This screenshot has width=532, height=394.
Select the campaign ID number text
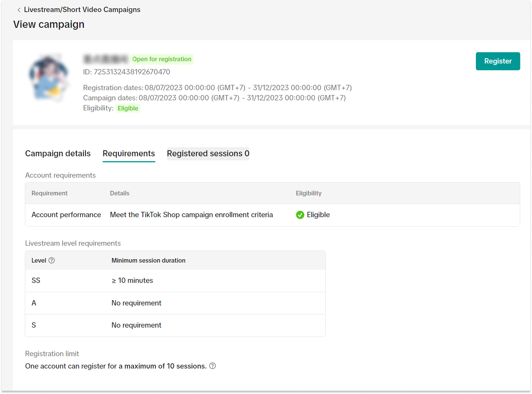point(132,72)
